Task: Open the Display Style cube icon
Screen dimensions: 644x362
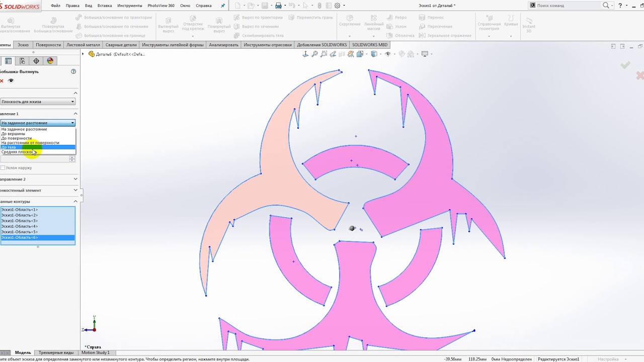Action: [x=374, y=54]
